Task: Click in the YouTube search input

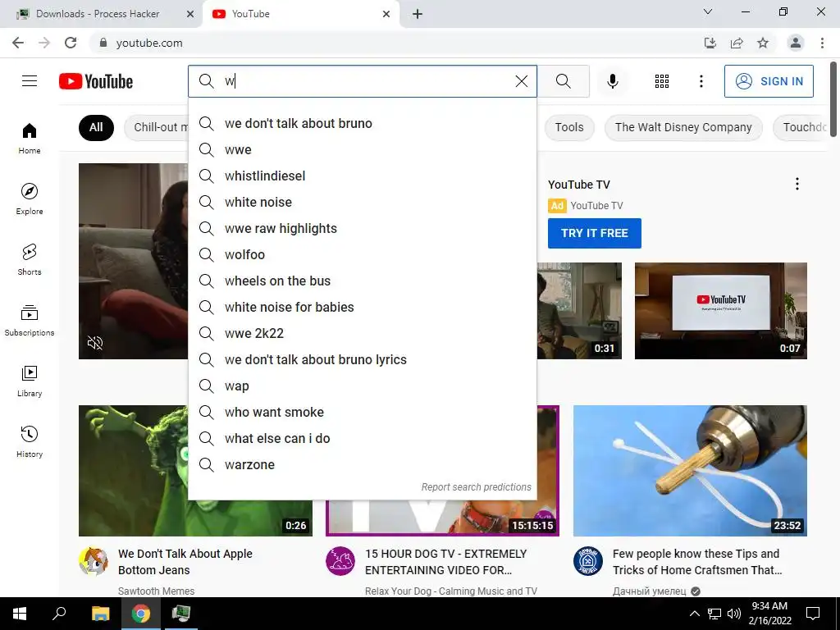Action: tap(364, 81)
